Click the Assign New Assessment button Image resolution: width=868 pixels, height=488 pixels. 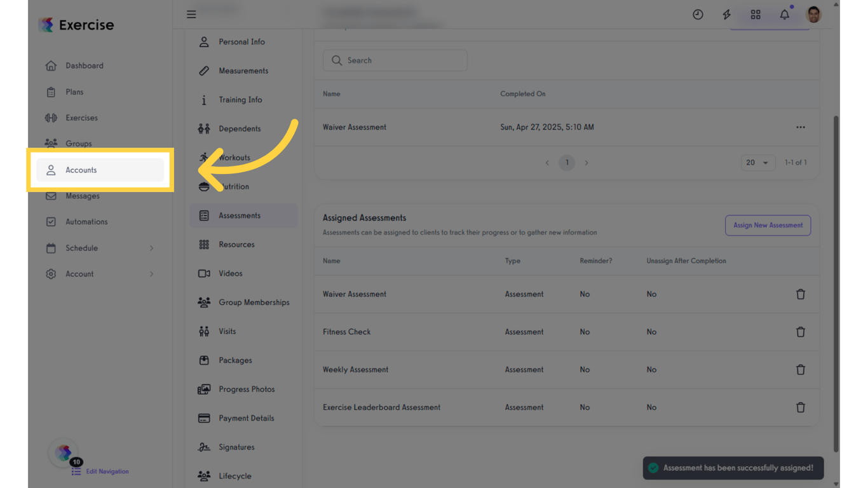click(768, 225)
